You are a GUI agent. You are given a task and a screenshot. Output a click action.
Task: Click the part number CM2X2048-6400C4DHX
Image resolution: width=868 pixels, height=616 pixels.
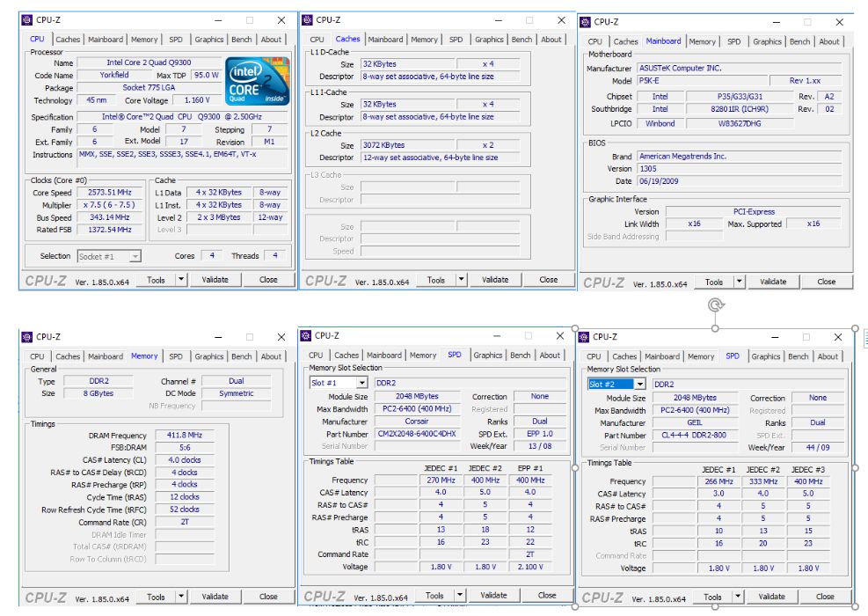click(417, 434)
